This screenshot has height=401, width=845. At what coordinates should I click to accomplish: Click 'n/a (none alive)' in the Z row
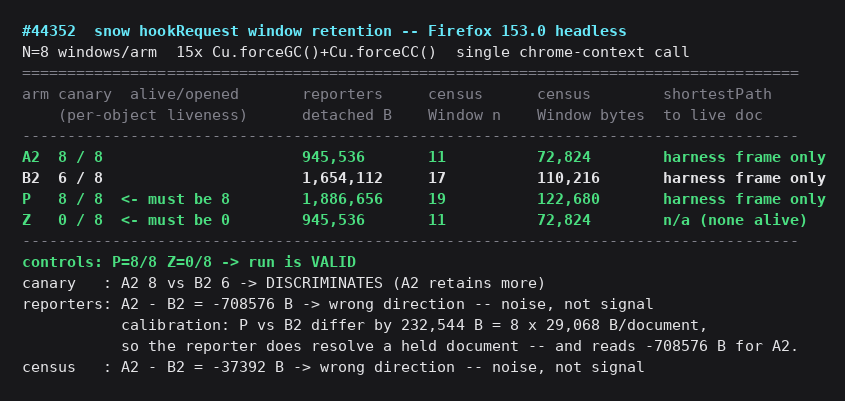pyautogui.click(x=735, y=220)
